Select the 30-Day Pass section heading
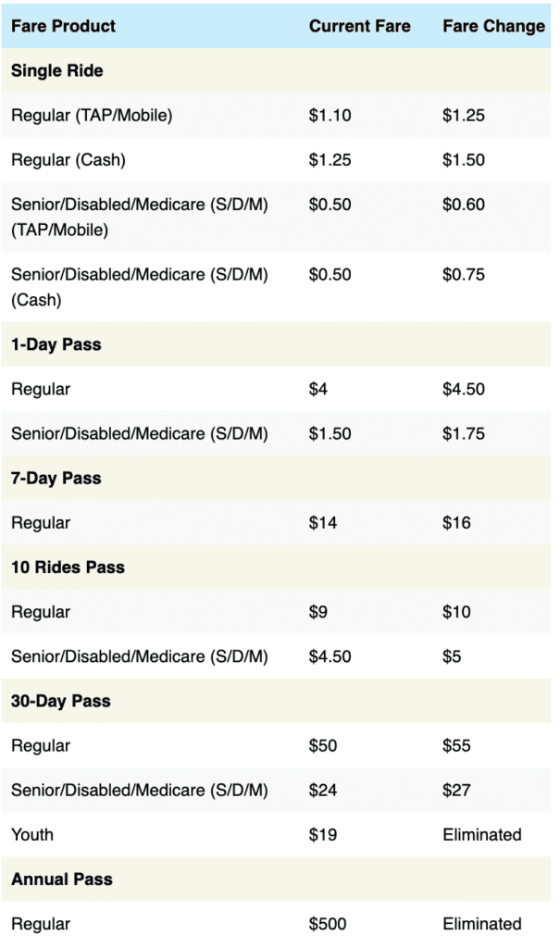560x948 pixels. click(61, 701)
